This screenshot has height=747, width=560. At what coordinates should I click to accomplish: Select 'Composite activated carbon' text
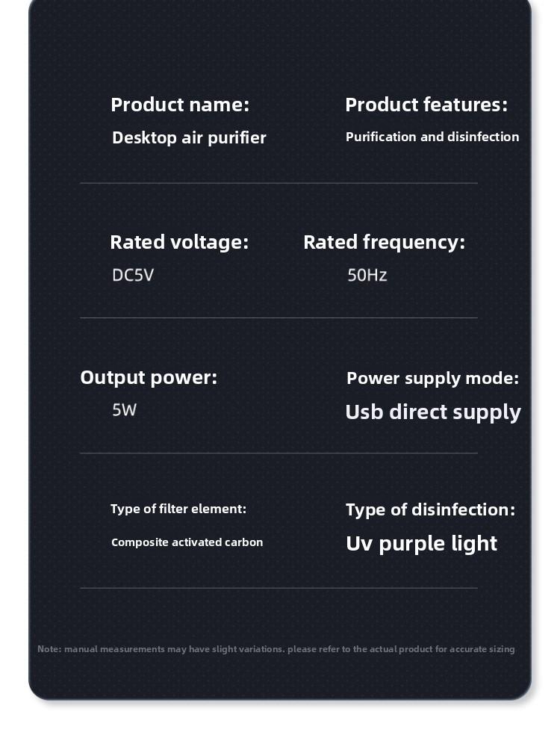(187, 542)
